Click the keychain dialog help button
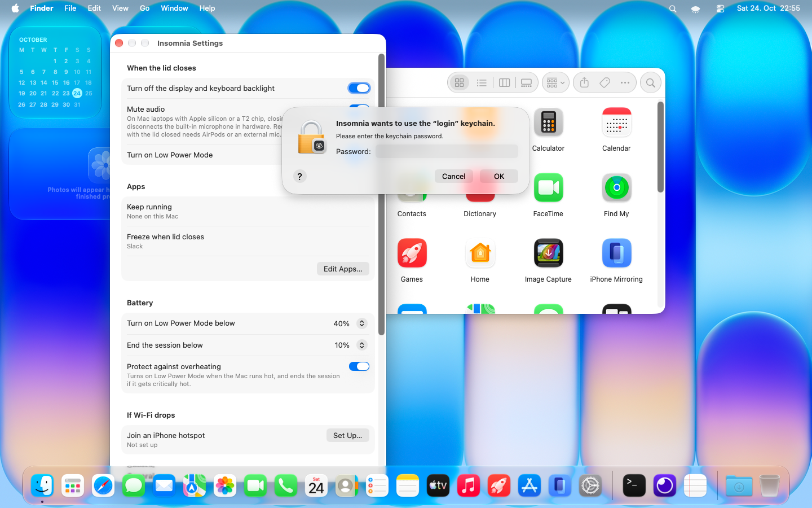The width and height of the screenshot is (812, 508). (300, 176)
